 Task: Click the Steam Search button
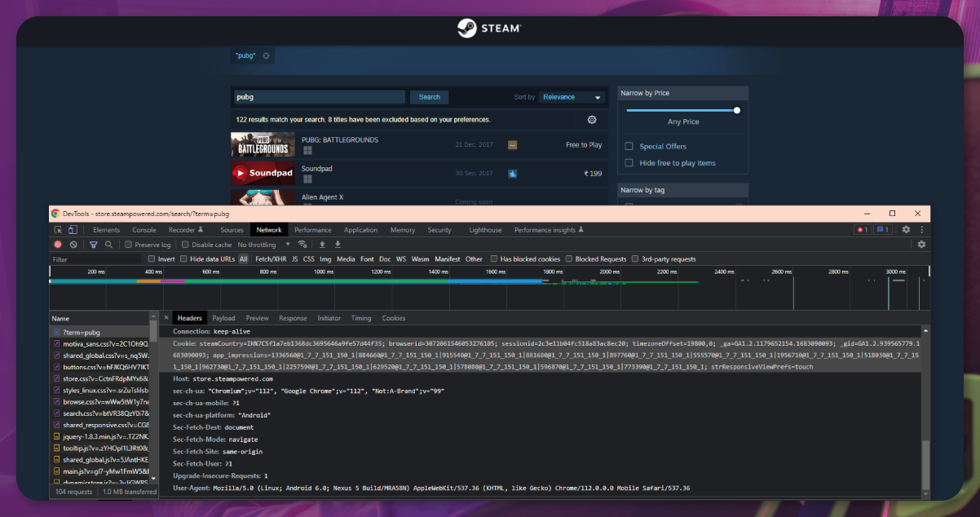tap(430, 97)
